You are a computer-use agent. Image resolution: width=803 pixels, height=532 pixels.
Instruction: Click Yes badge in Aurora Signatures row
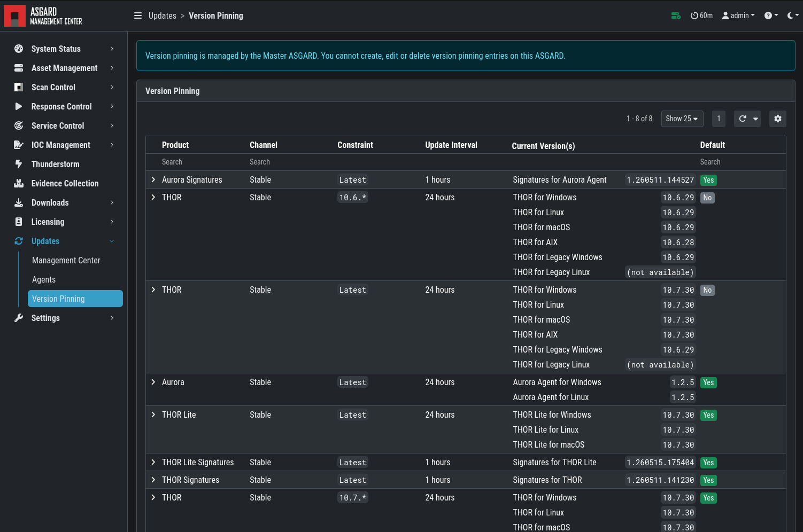coord(708,180)
